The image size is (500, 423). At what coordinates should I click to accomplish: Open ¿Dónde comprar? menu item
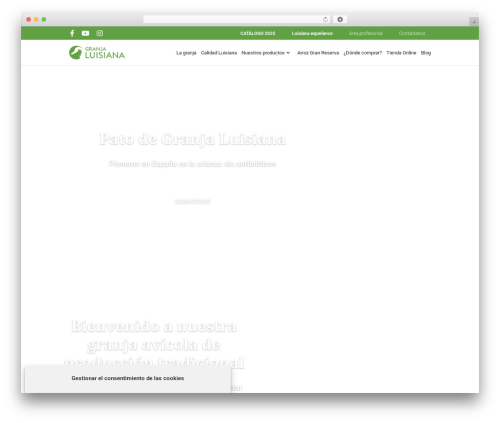(363, 53)
